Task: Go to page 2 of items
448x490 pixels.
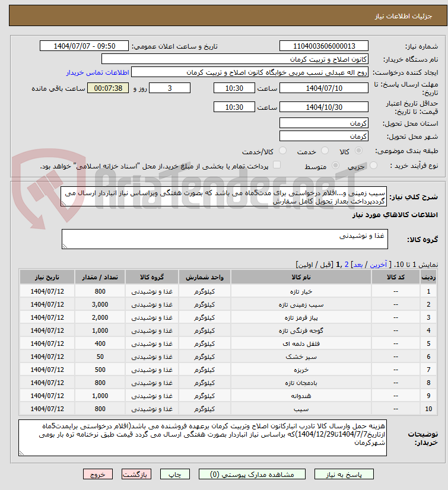Action: tap(347, 265)
